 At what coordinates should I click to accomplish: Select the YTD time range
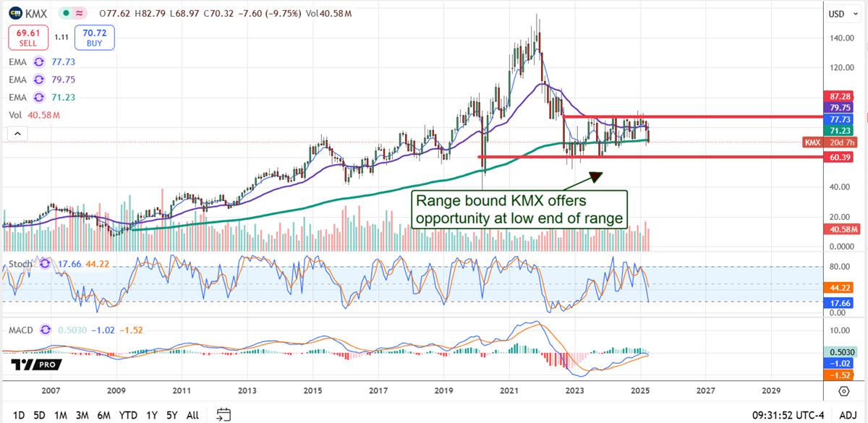(x=128, y=415)
